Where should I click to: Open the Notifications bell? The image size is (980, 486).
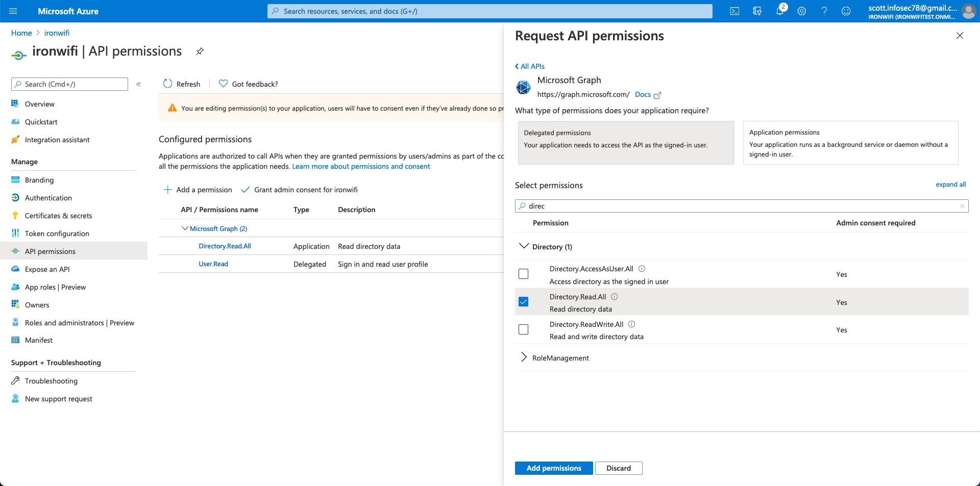click(x=779, y=11)
